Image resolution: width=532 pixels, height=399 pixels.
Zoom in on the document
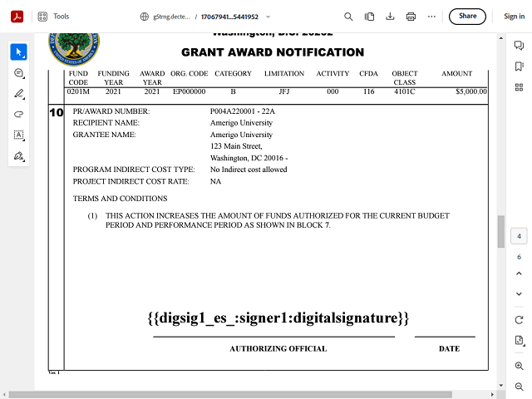click(x=519, y=366)
